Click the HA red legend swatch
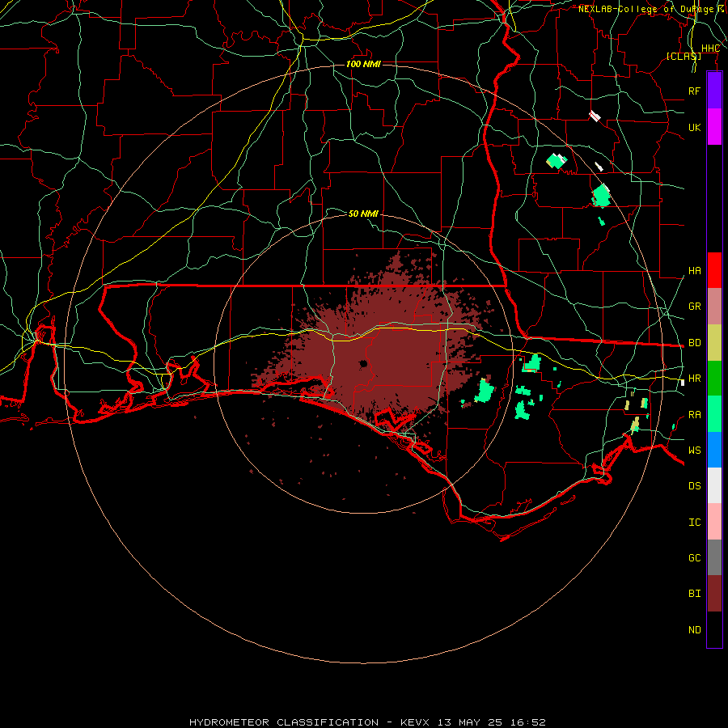The width and height of the screenshot is (728, 728). [714, 270]
